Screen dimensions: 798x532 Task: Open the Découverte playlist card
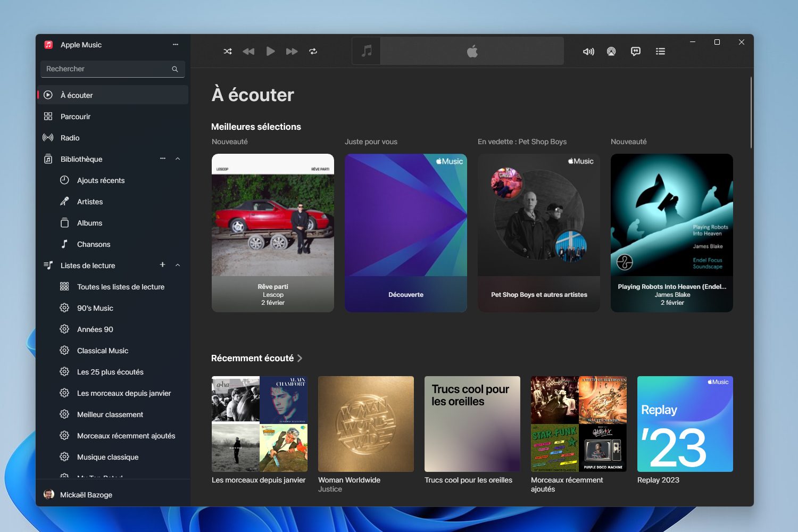coord(406,233)
